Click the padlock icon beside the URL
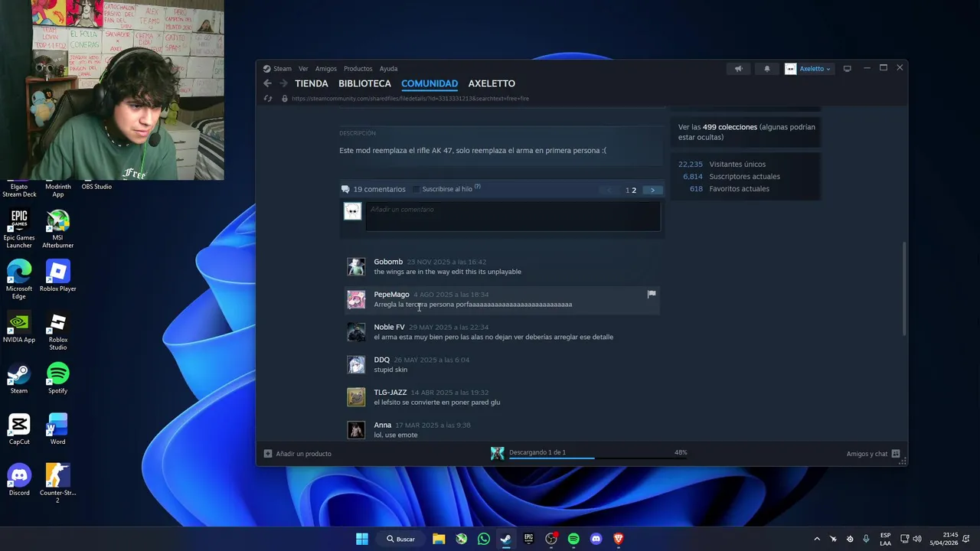980x551 pixels. pyautogui.click(x=285, y=99)
